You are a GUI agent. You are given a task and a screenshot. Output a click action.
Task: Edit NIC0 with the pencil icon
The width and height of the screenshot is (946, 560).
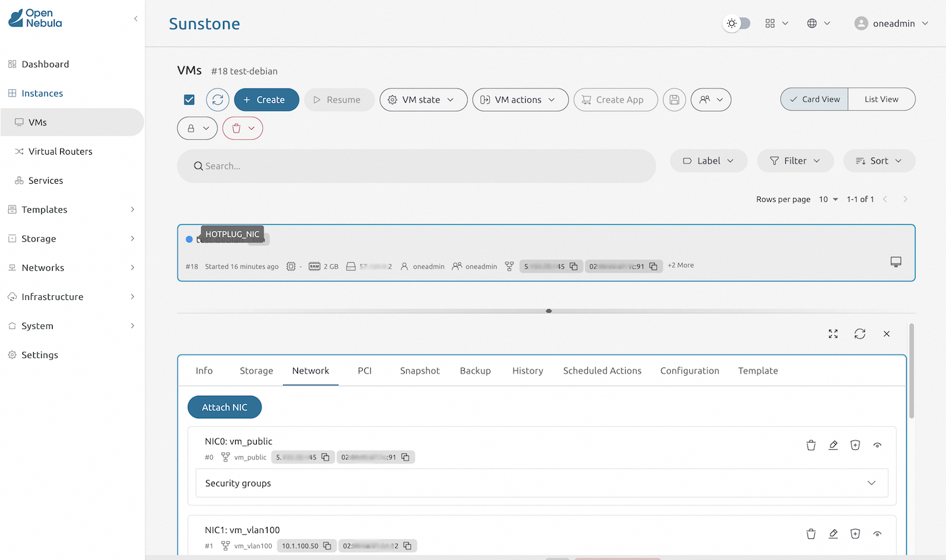[x=833, y=445]
